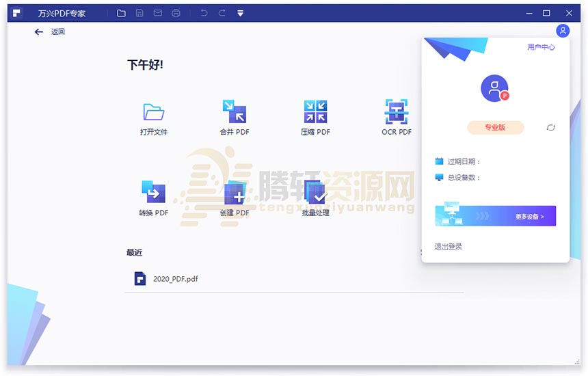Click the email icon in title bar

click(158, 13)
